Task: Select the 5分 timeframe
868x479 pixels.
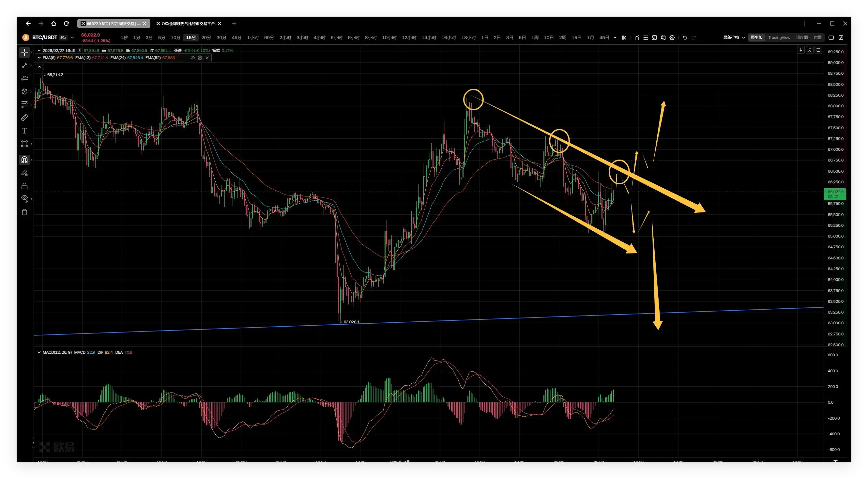Action: point(162,38)
